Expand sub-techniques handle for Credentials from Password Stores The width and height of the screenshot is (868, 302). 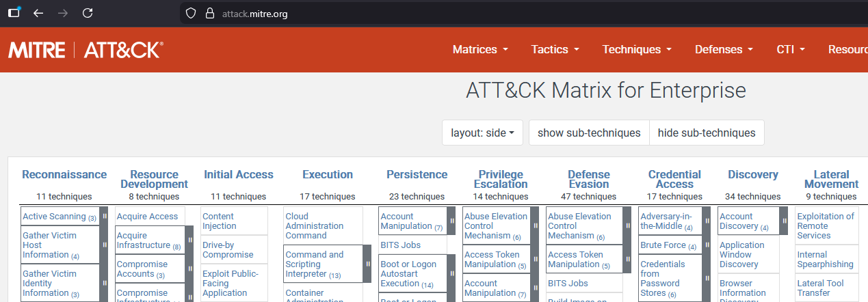click(x=707, y=278)
